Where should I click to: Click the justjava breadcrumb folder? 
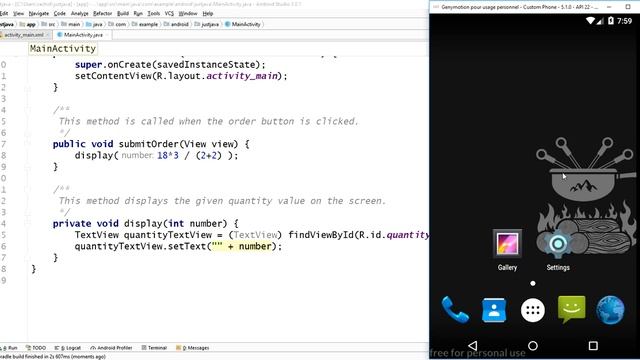(207, 24)
